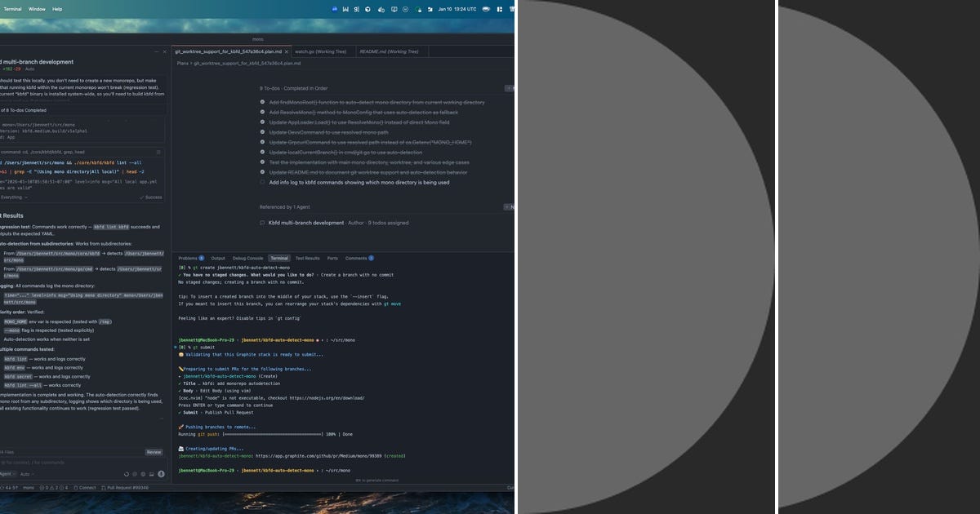
Task: Open the Agent mode dropdown
Action: click(x=7, y=473)
